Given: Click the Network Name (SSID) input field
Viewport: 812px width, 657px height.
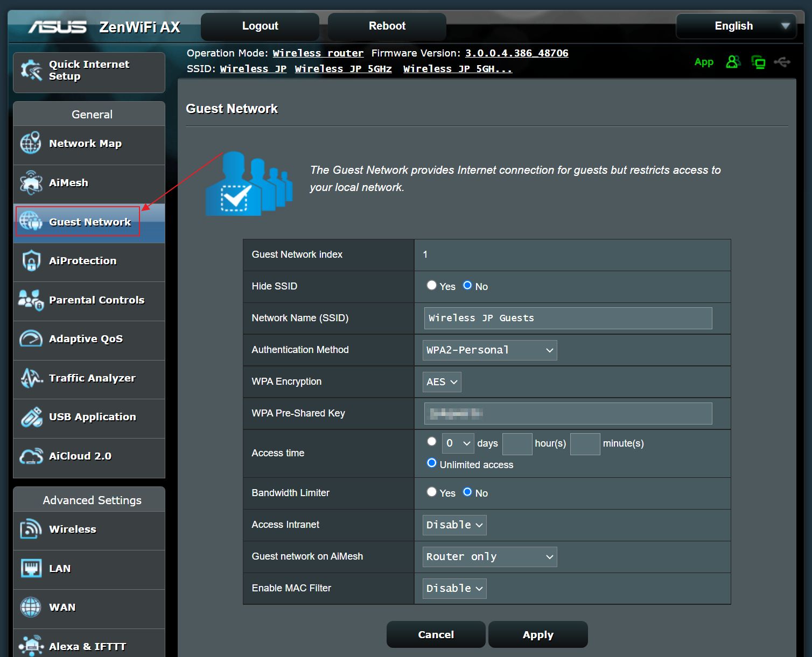Looking at the screenshot, I should coord(568,318).
